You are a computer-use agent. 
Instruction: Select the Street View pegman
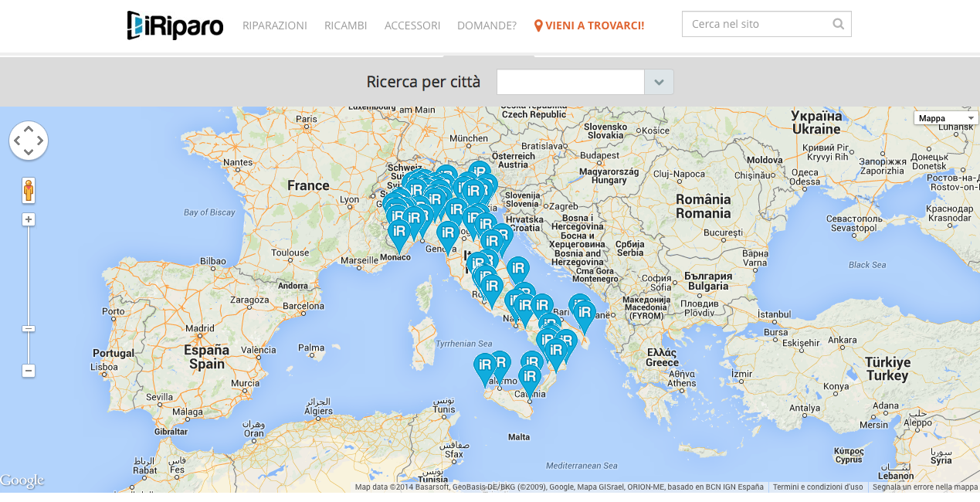(x=29, y=190)
